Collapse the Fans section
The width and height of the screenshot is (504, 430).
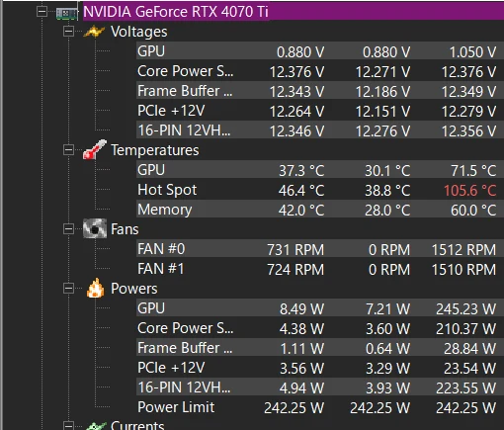coord(68,229)
